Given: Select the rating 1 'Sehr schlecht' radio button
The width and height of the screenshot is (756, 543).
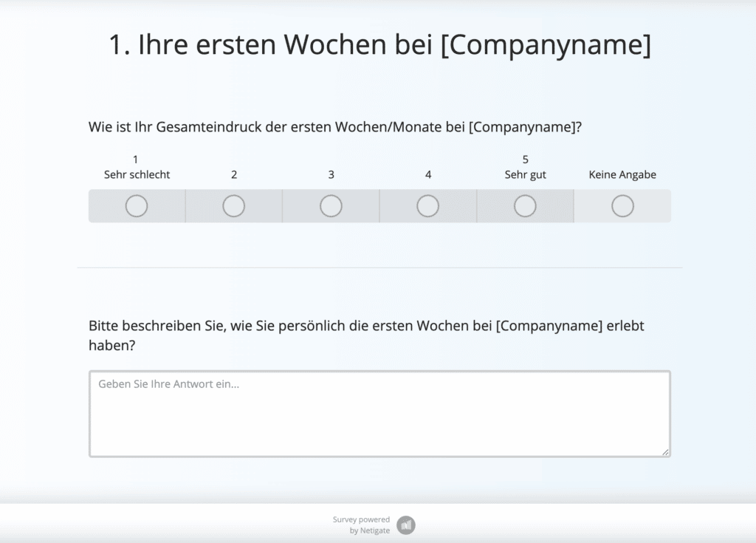Looking at the screenshot, I should point(136,206).
